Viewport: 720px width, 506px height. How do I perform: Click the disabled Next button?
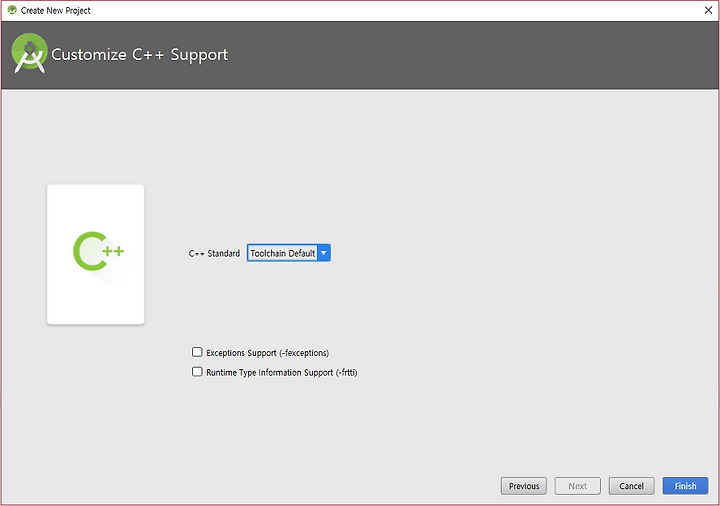point(578,486)
